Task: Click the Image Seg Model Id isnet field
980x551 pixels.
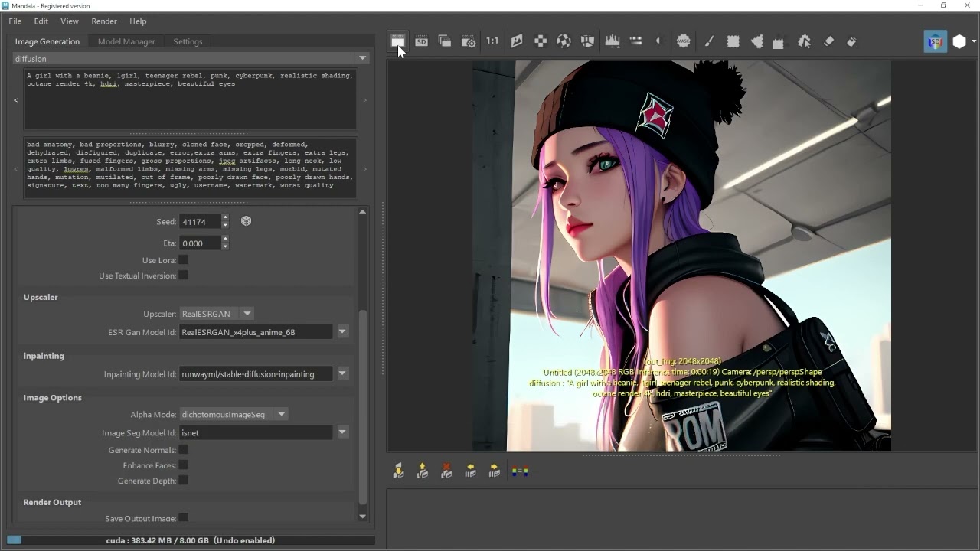Action: pyautogui.click(x=256, y=432)
